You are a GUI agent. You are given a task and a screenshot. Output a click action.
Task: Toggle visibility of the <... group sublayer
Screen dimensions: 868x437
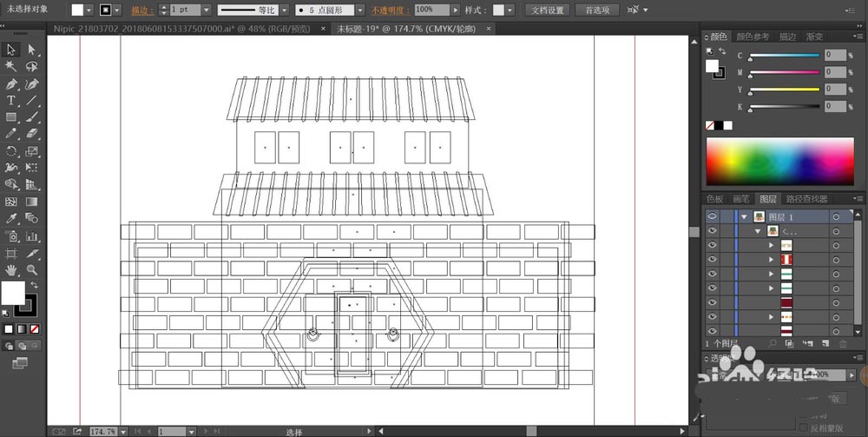[712, 231]
